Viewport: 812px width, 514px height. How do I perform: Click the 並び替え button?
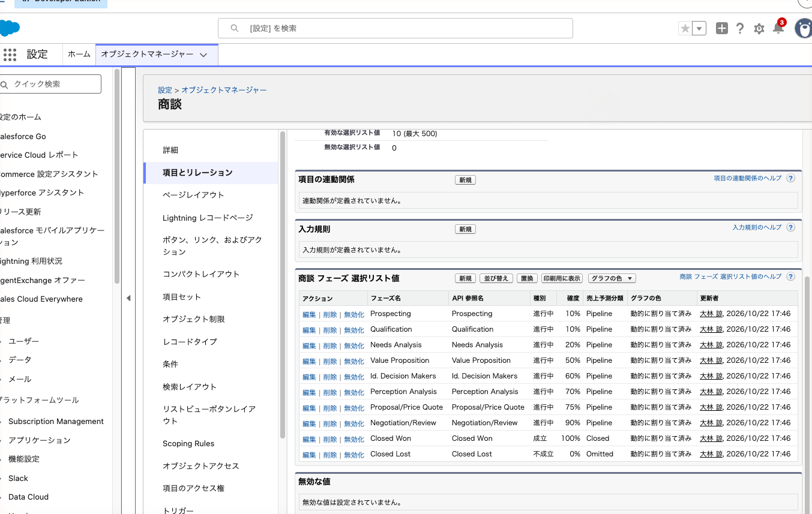tap(496, 278)
